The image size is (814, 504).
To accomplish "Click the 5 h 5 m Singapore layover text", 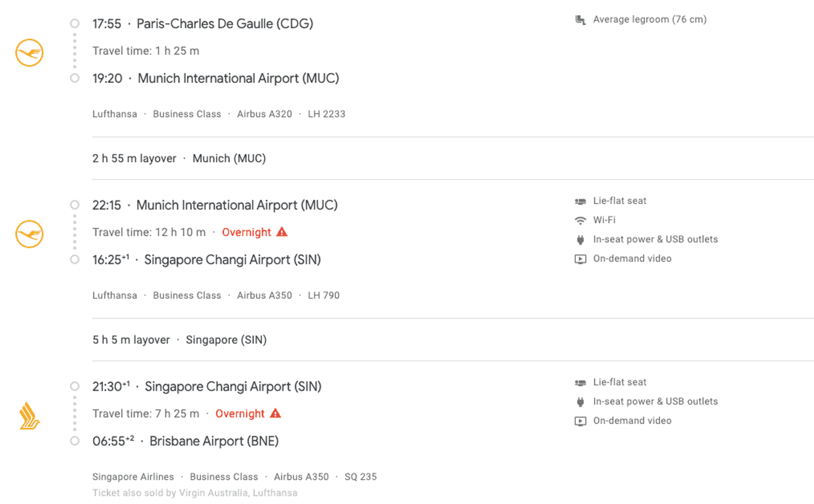I will click(x=131, y=340).
